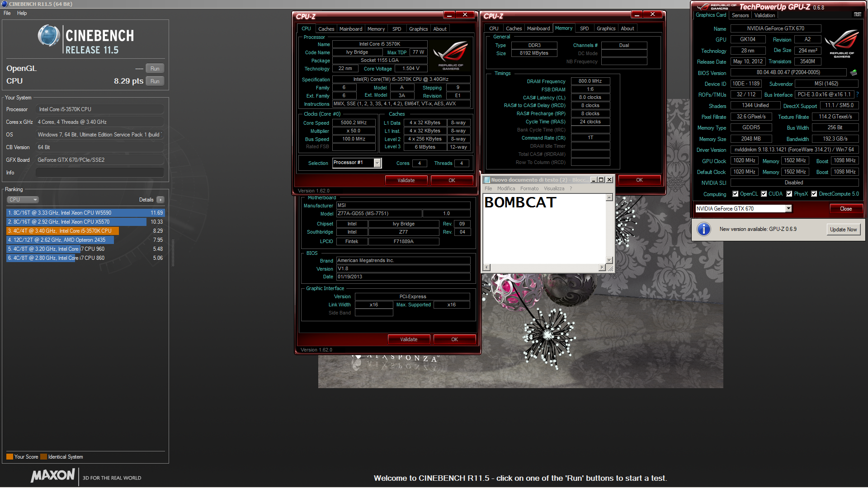Open the Ranking CPU dropdown in Cinebench
This screenshot has height=488, width=868.
(x=23, y=200)
